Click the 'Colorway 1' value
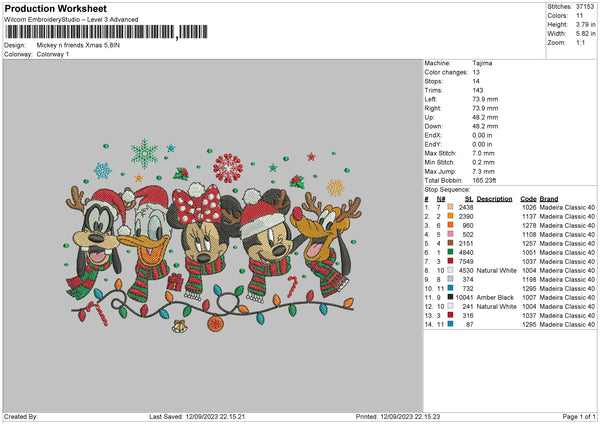 coord(53,54)
